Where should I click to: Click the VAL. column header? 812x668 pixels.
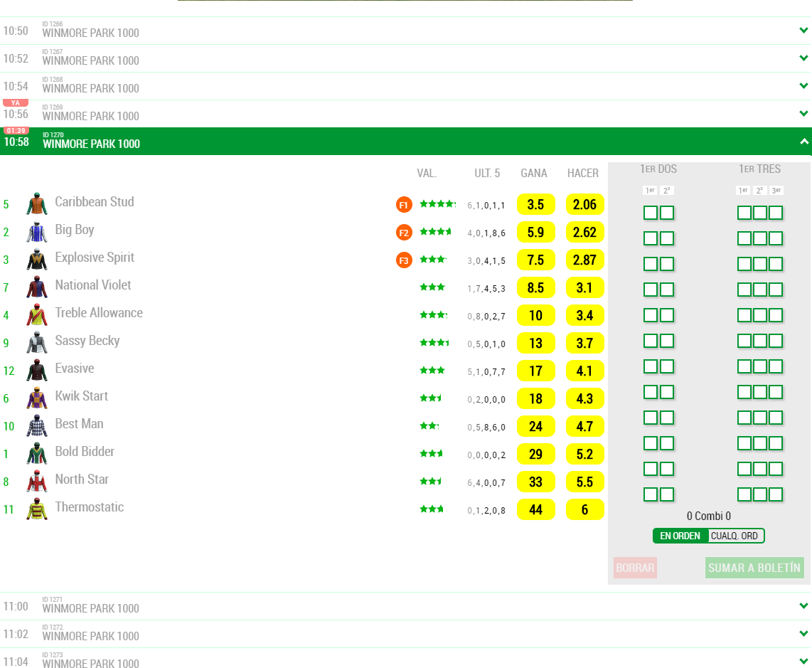(427, 173)
